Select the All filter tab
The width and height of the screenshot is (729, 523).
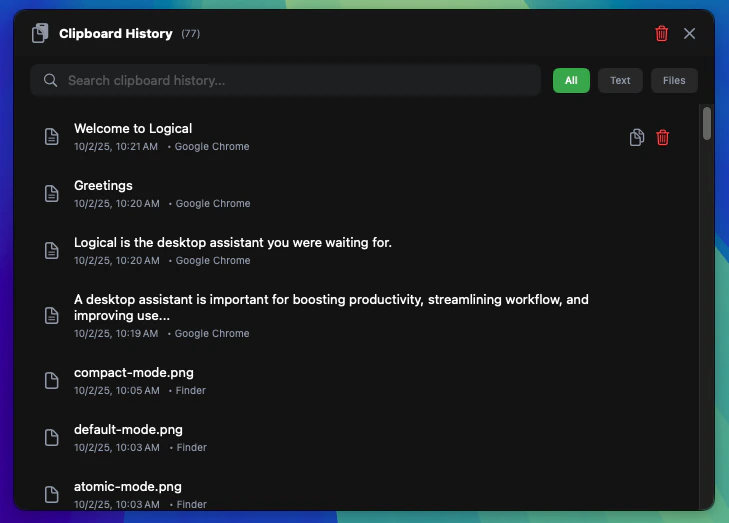pos(571,80)
